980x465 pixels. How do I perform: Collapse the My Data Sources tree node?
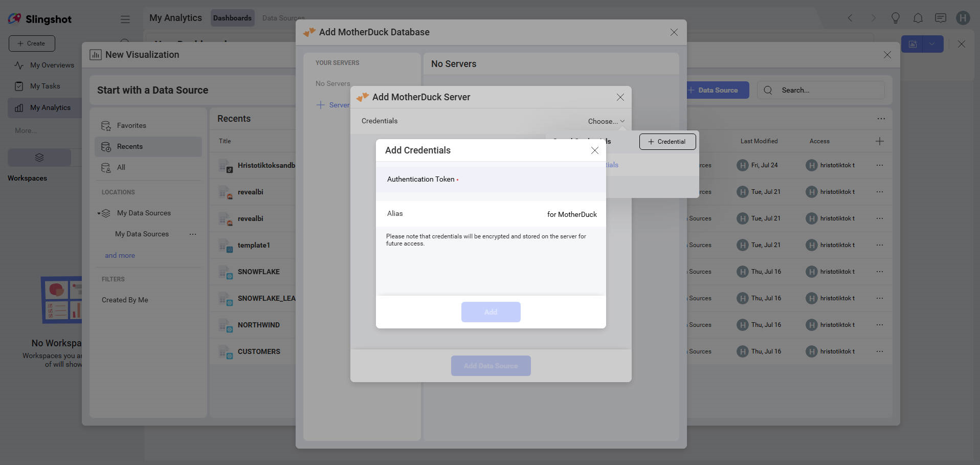tap(99, 213)
